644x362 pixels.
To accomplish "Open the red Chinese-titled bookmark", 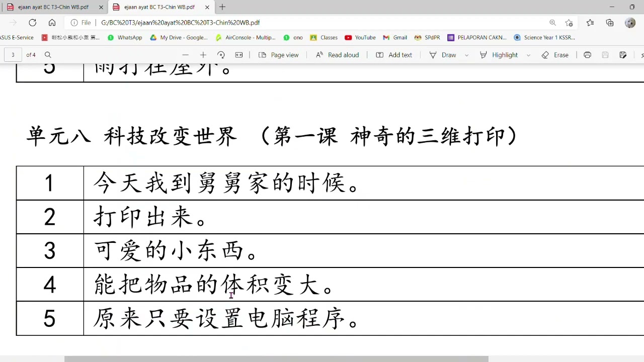I will (x=70, y=37).
